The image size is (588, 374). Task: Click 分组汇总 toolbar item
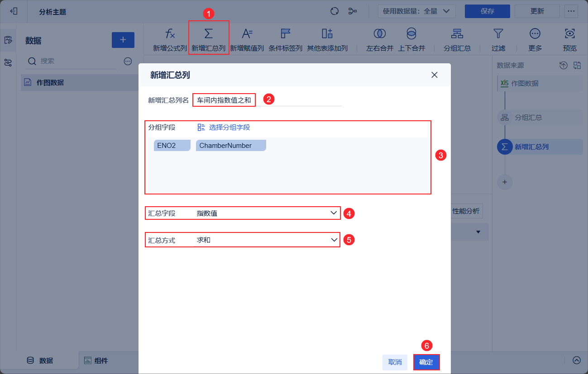(x=457, y=40)
